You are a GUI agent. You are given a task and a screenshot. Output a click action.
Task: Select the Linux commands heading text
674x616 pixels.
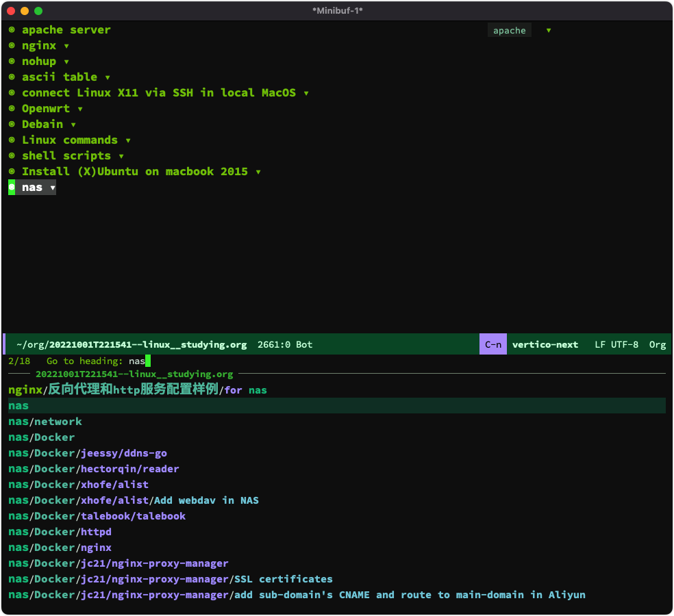[70, 140]
